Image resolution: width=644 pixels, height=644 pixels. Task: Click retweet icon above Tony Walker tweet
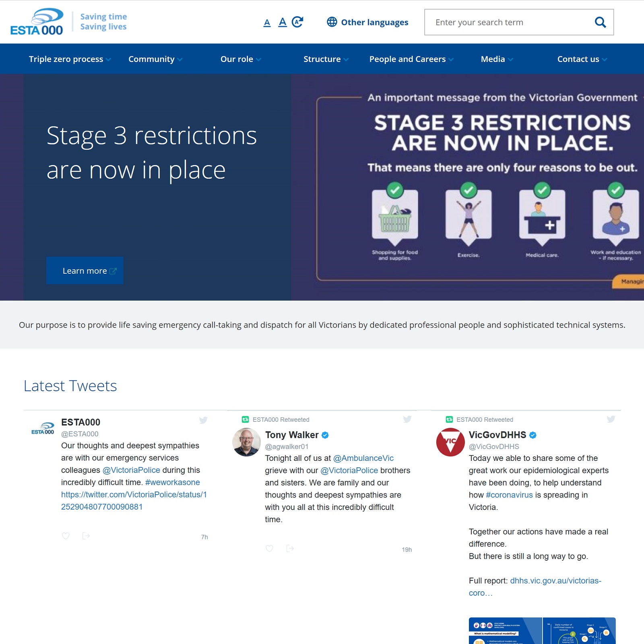[x=245, y=419]
